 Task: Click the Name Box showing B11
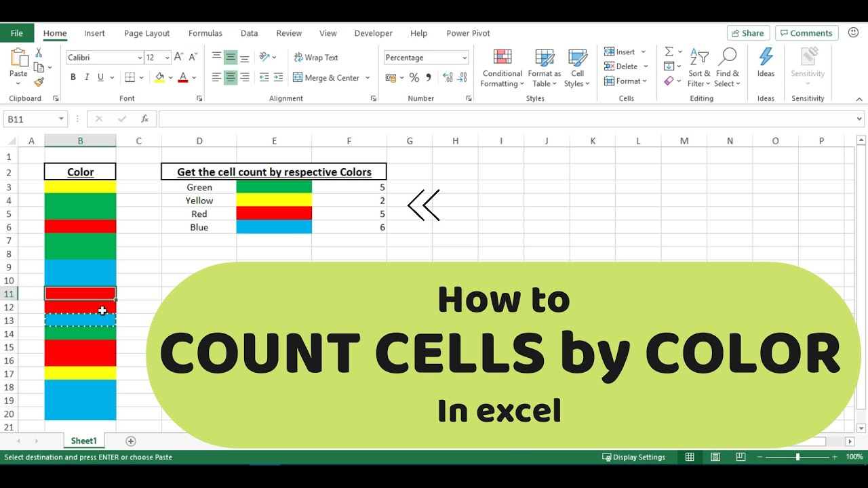[x=31, y=119]
